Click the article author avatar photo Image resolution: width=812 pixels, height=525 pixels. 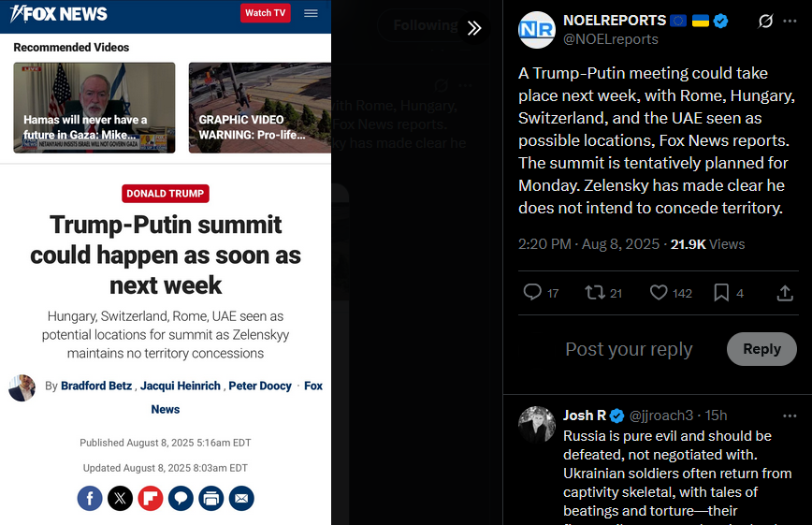pos(22,387)
